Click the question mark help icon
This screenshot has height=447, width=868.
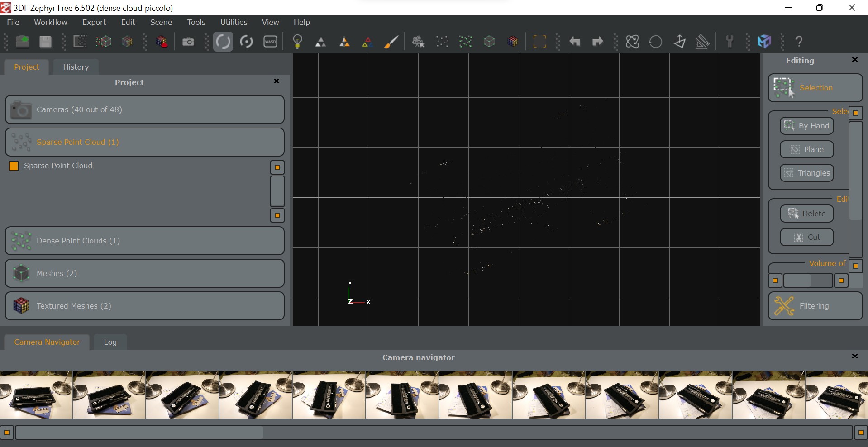(x=799, y=42)
